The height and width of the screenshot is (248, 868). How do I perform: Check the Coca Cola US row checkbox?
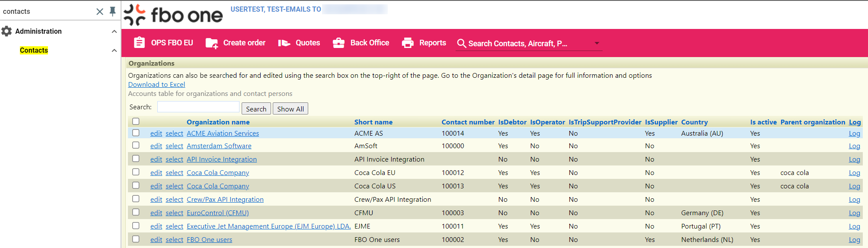136,185
